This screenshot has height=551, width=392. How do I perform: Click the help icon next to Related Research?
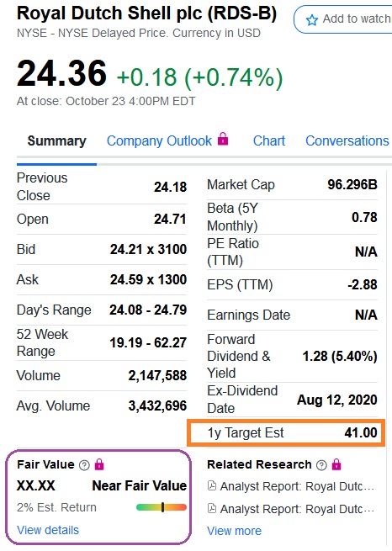[x=321, y=465]
